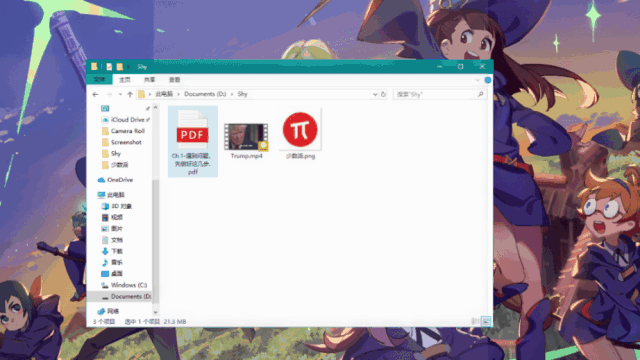640x360 pixels.
Task: Click the 3 个项目 status text
Action: coord(104,322)
